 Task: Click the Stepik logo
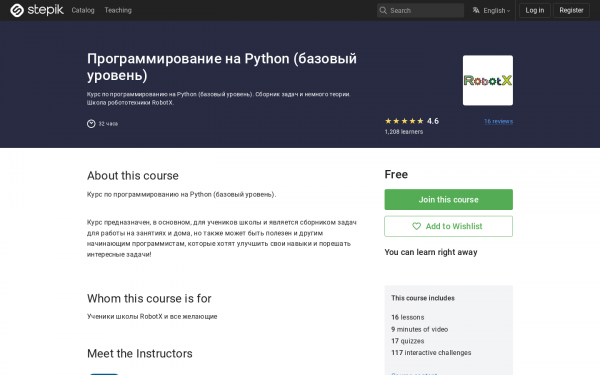[x=37, y=10]
